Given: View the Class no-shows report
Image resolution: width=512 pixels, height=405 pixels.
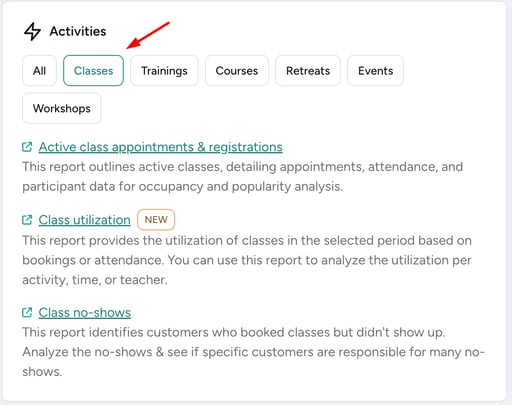Looking at the screenshot, I should (x=85, y=313).
